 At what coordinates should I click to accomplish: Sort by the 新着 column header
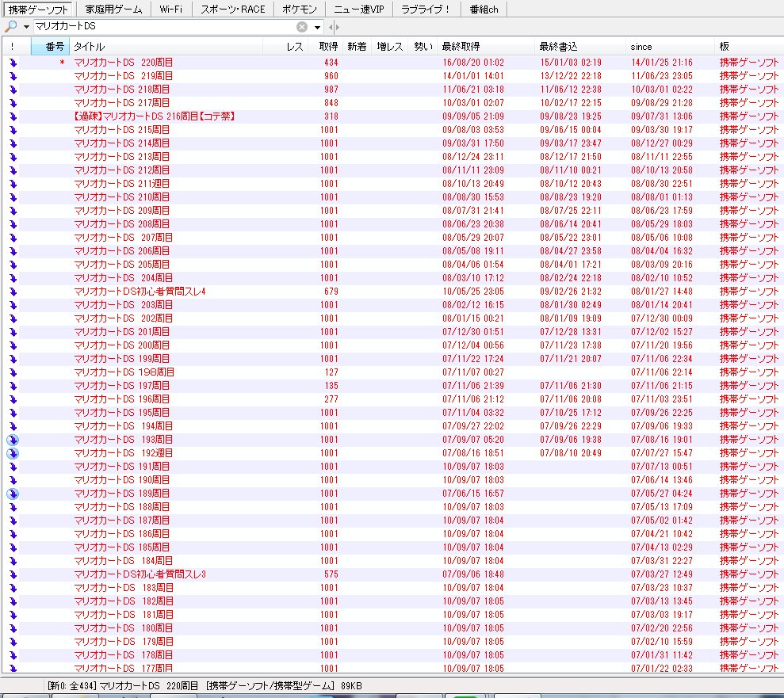point(357,47)
